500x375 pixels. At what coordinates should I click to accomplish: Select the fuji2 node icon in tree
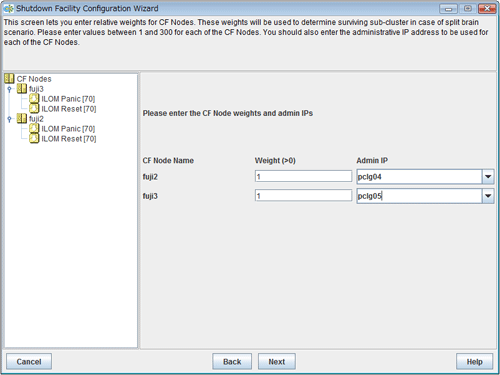click(x=22, y=118)
